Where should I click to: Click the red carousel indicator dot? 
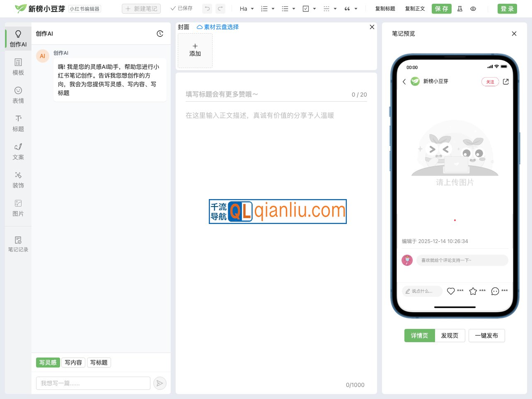455,220
